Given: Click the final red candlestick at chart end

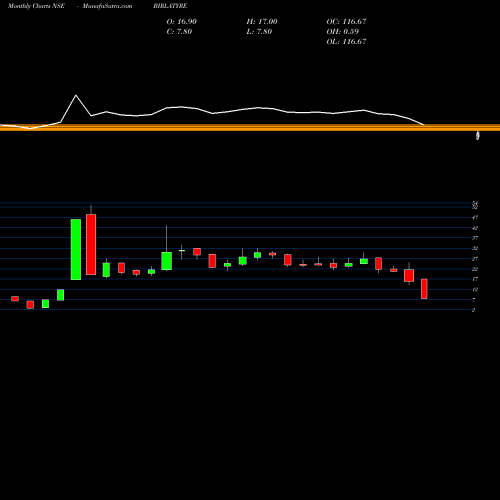Looking at the screenshot, I should tap(424, 289).
